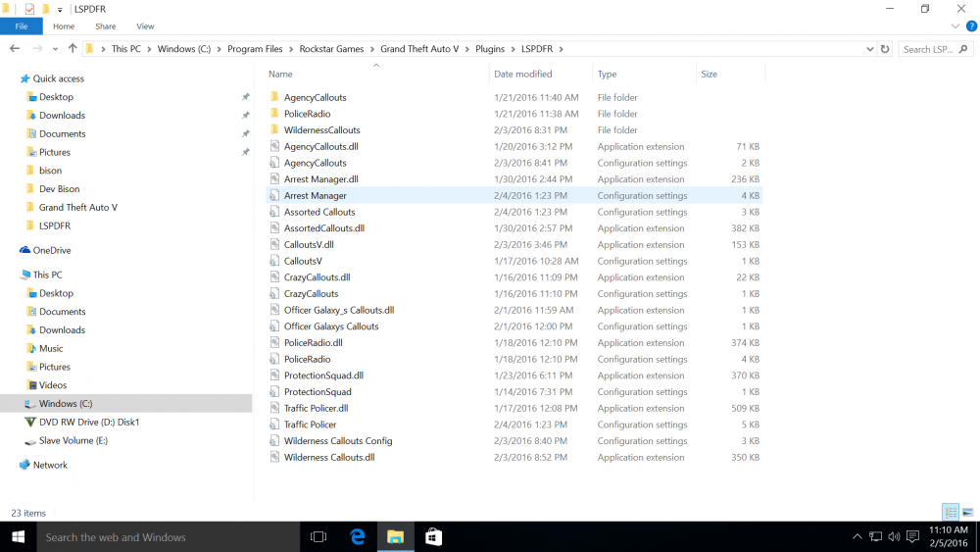Open the bison folder in Quick access
This screenshot has width=980, height=552.
coord(50,170)
